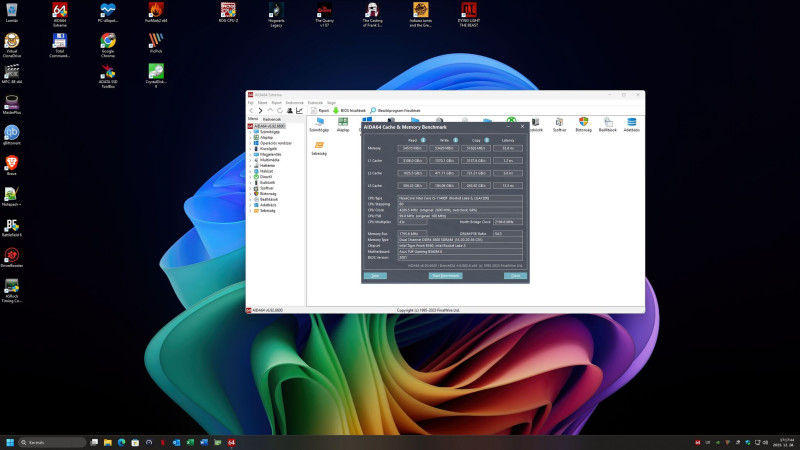Open the PicPick desktop shortcut
800x450 pixels.
click(x=156, y=43)
